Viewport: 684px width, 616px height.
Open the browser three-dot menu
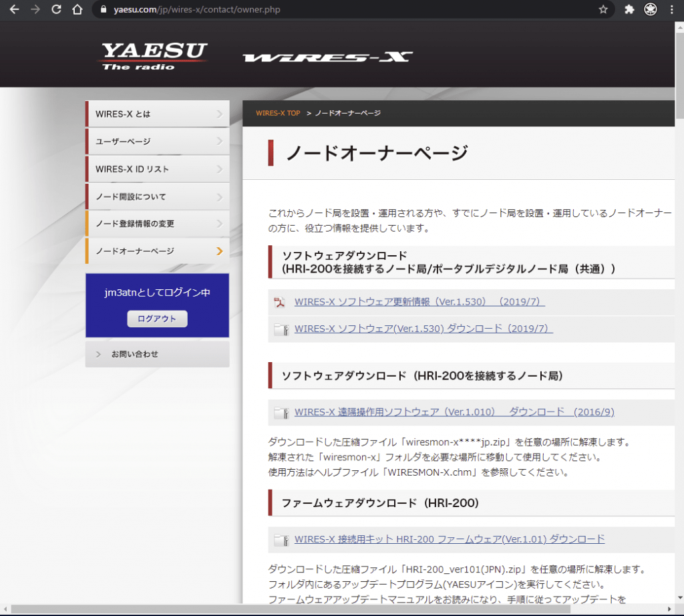671,9
